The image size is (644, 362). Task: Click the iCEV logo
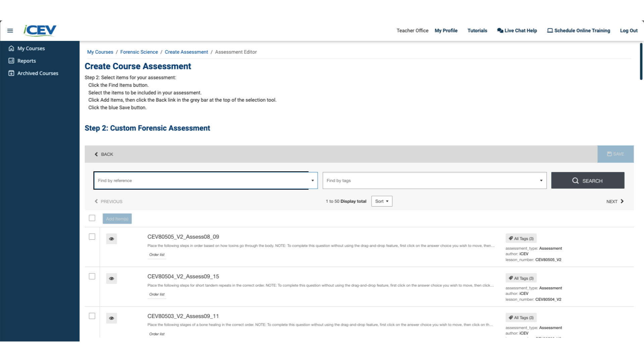pos(40,31)
